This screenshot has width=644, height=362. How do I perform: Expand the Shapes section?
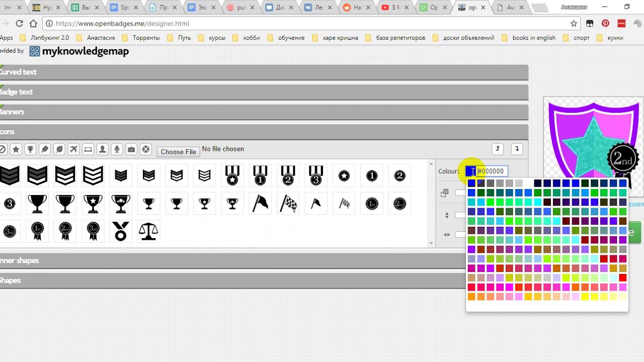tap(263, 281)
